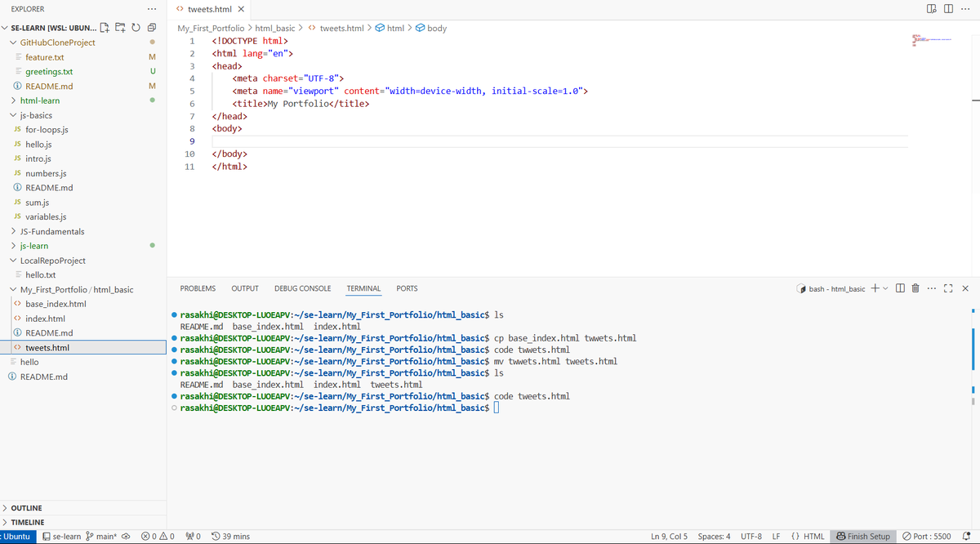Open for-loops.js file
980x544 pixels.
pyautogui.click(x=47, y=130)
